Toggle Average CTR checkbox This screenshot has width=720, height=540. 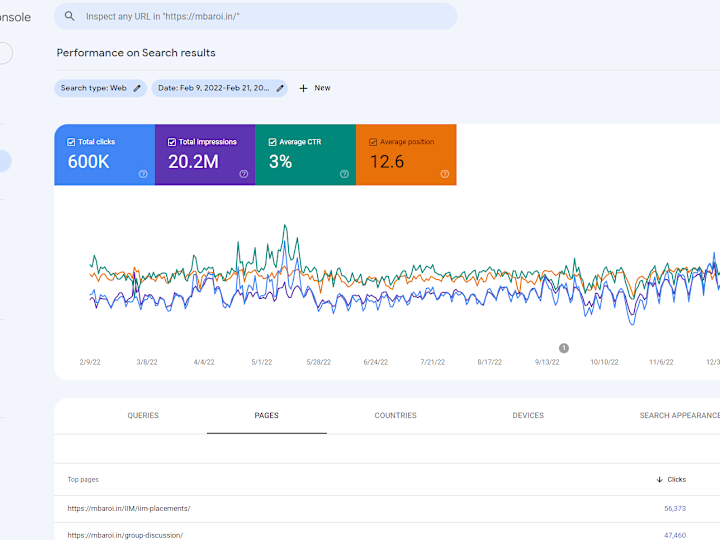[x=272, y=142]
